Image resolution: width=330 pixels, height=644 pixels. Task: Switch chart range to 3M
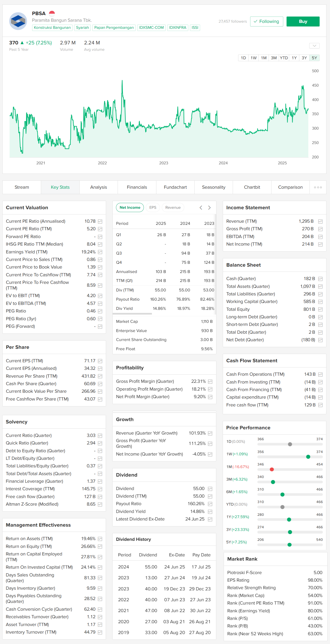point(274,58)
